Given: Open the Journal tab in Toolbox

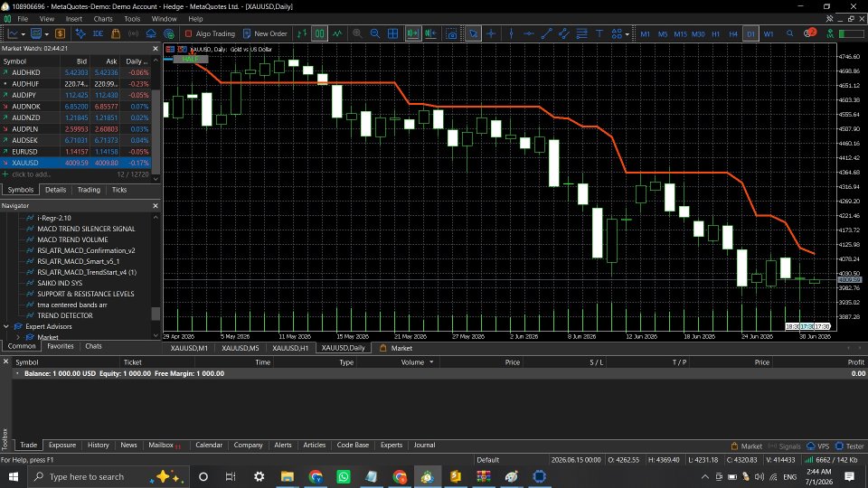Looking at the screenshot, I should pos(424,445).
